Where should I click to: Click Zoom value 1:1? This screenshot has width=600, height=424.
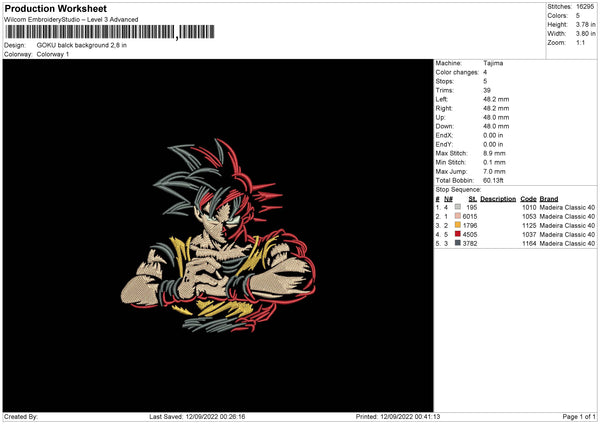click(x=580, y=42)
